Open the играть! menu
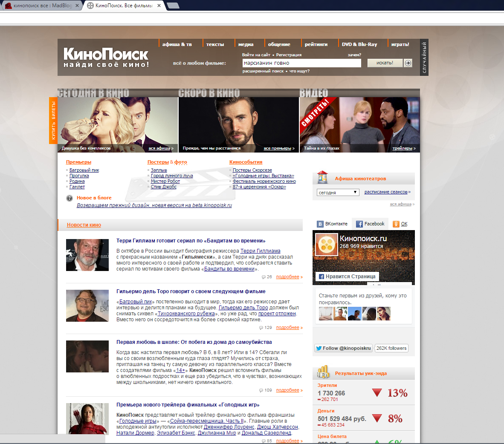This screenshot has width=504, height=444. pos(400,44)
